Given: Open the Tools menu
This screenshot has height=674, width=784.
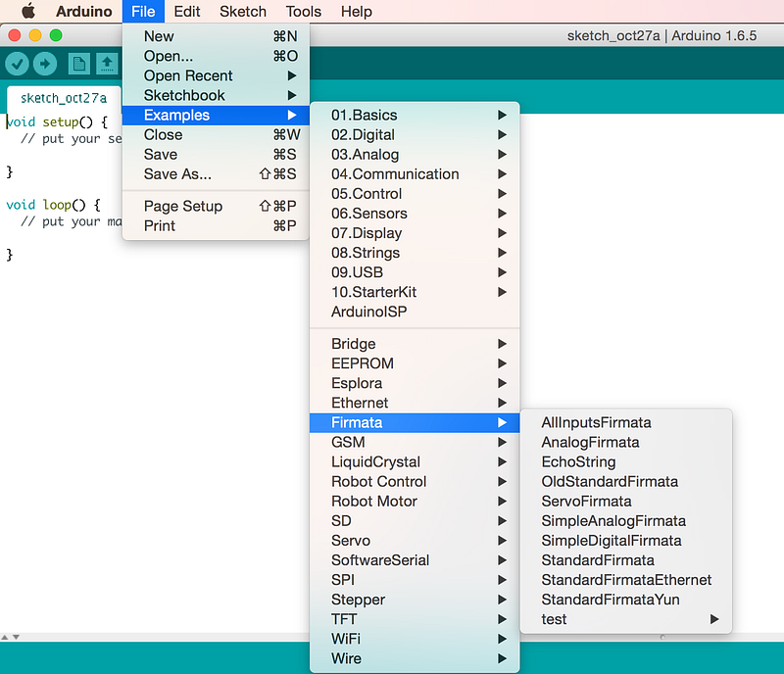Looking at the screenshot, I should point(304,11).
